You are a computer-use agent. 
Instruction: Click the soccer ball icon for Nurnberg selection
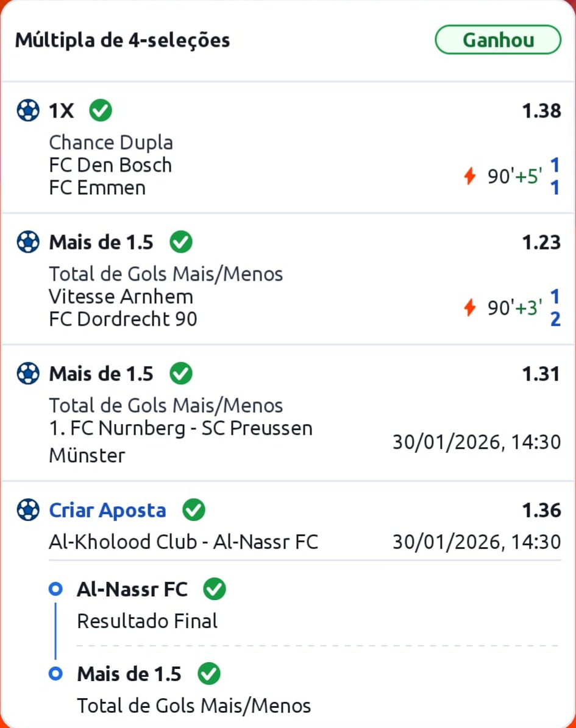tap(28, 373)
